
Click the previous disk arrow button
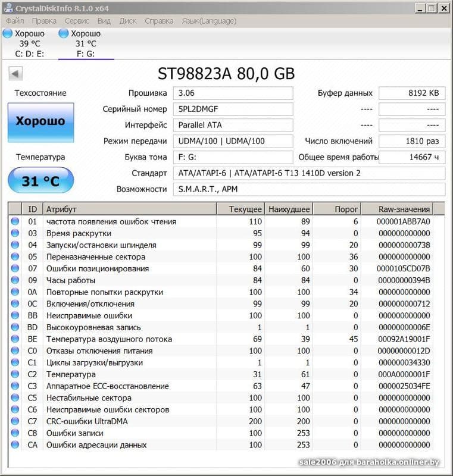[15, 73]
